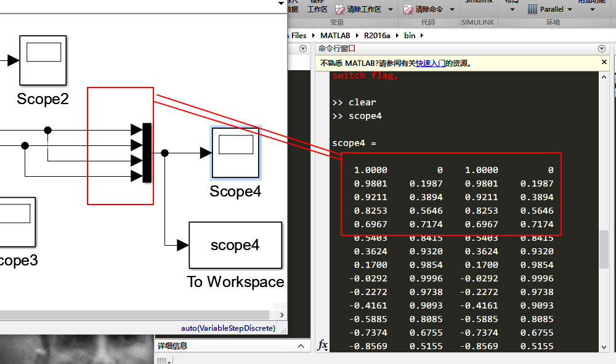616x364 pixels.
Task: Click the Scope3 block at left edge
Action: pyautogui.click(x=17, y=222)
